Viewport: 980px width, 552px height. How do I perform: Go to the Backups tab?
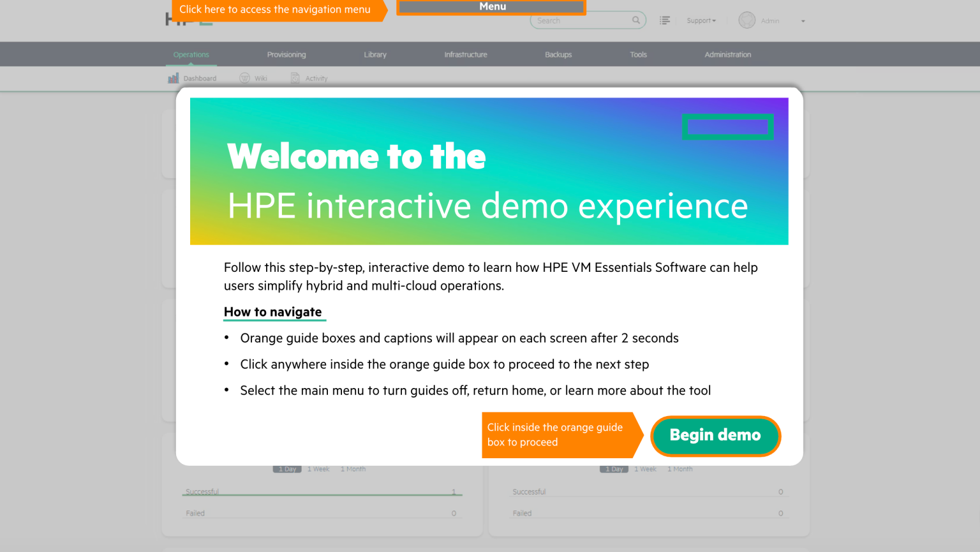point(558,54)
